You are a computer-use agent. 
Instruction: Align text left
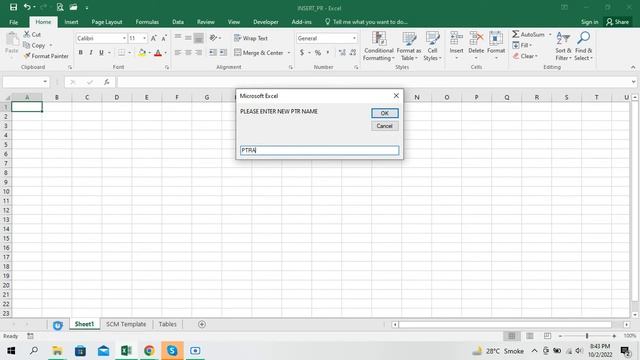click(x=178, y=53)
